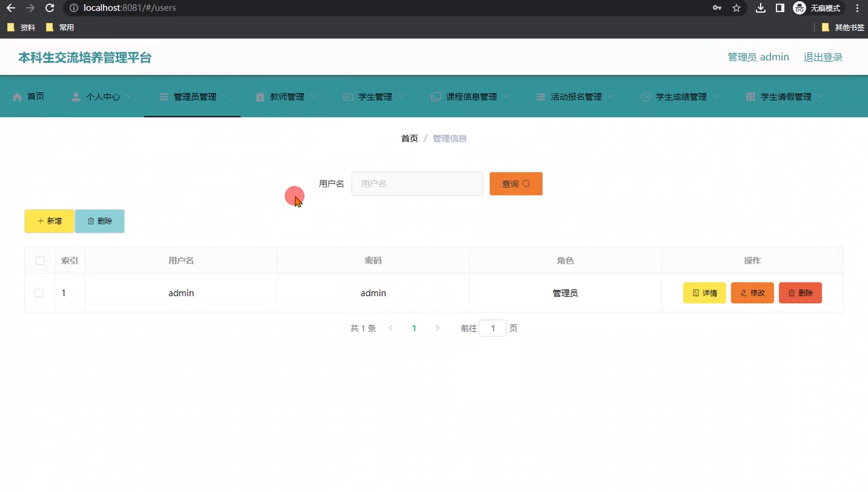Click the yellow 新增 button
Screen dimensions: 868x492
(49, 221)
